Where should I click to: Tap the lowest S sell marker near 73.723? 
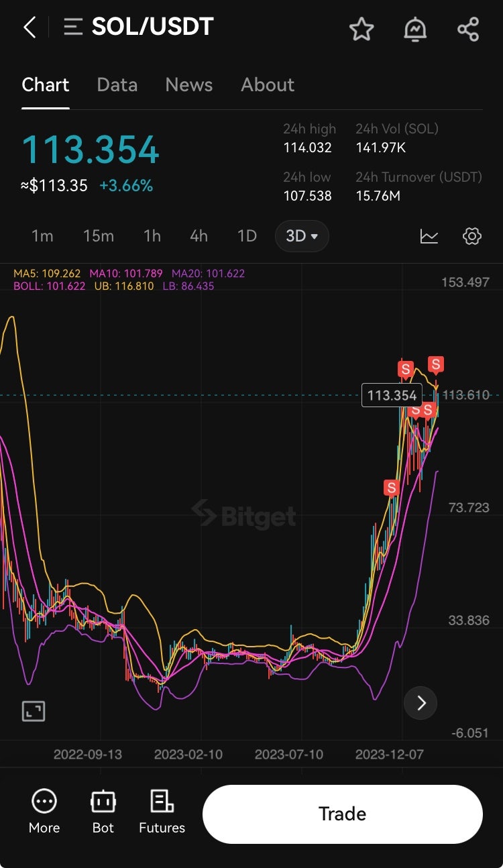[x=391, y=488]
